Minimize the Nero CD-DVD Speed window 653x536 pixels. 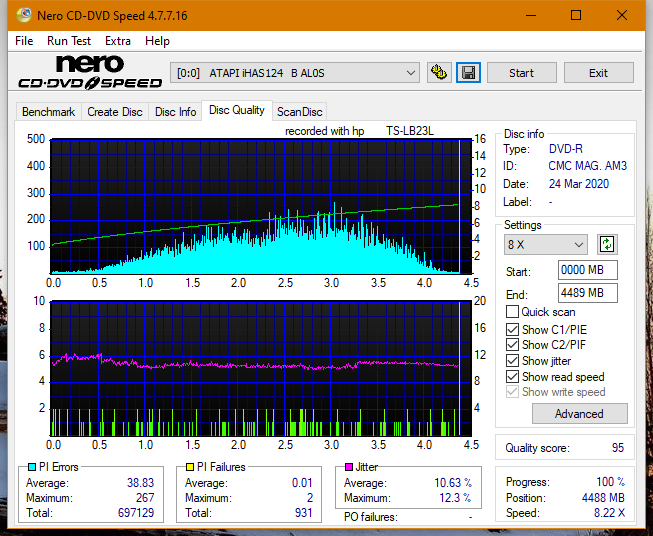[x=531, y=15]
